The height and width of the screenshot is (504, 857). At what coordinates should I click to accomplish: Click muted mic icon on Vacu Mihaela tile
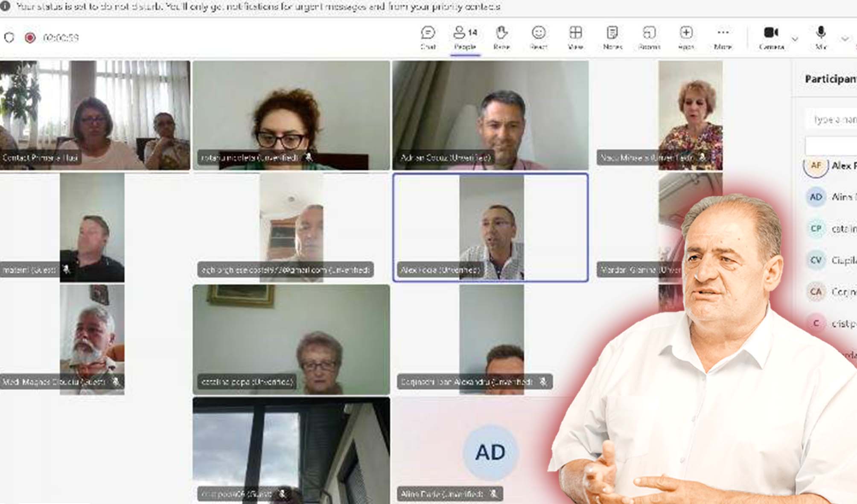pyautogui.click(x=702, y=157)
